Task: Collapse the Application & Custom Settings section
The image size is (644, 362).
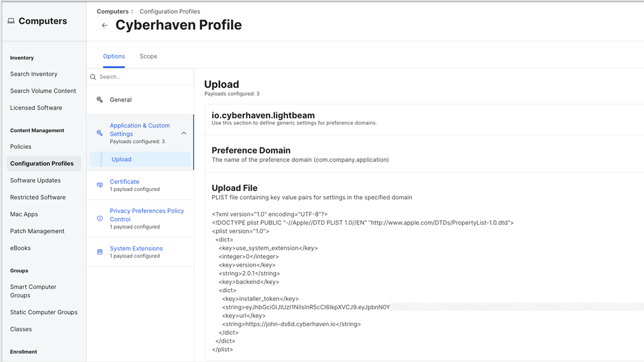Action: 184,133
